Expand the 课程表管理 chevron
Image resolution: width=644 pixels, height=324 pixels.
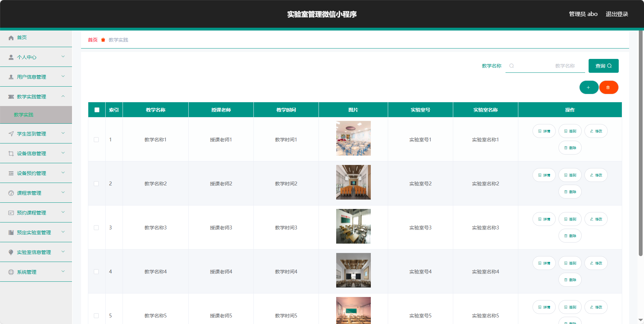63,192
